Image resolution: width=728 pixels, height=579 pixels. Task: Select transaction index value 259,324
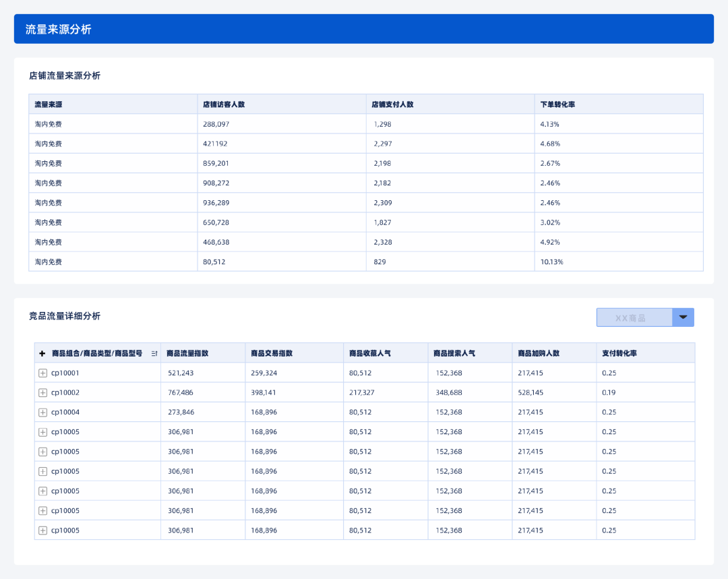[x=264, y=373]
